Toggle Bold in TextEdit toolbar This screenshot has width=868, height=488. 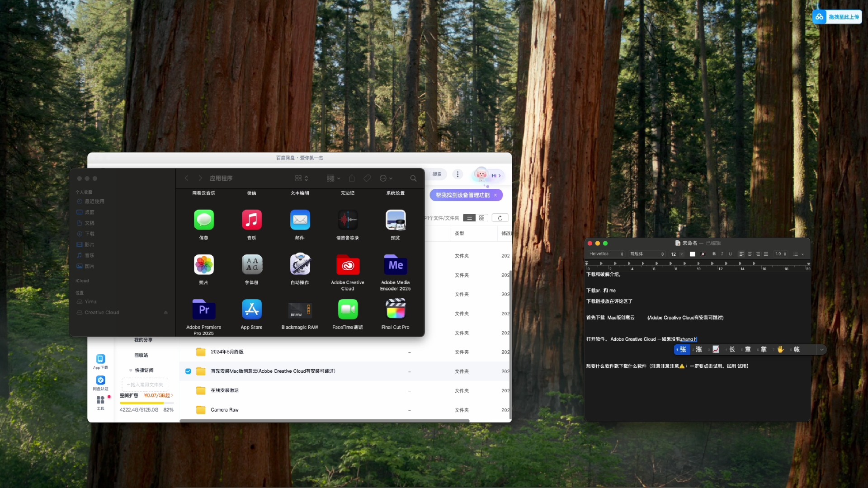click(714, 254)
